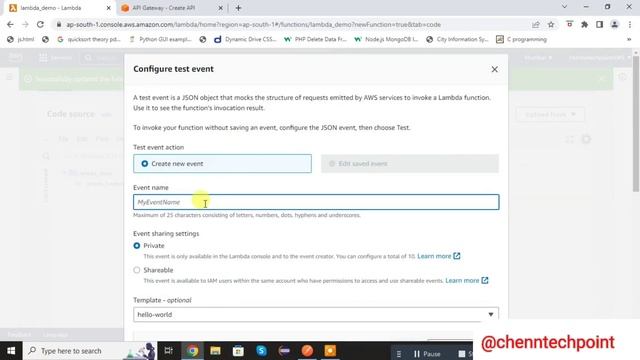Open Node.js MongoDB bookmark

click(387, 40)
